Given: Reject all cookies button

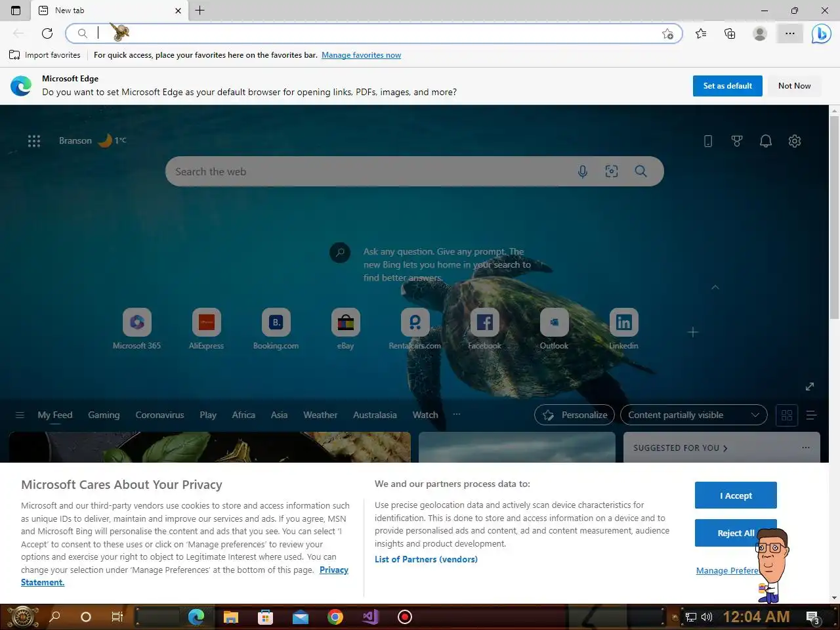Looking at the screenshot, I should [736, 533].
